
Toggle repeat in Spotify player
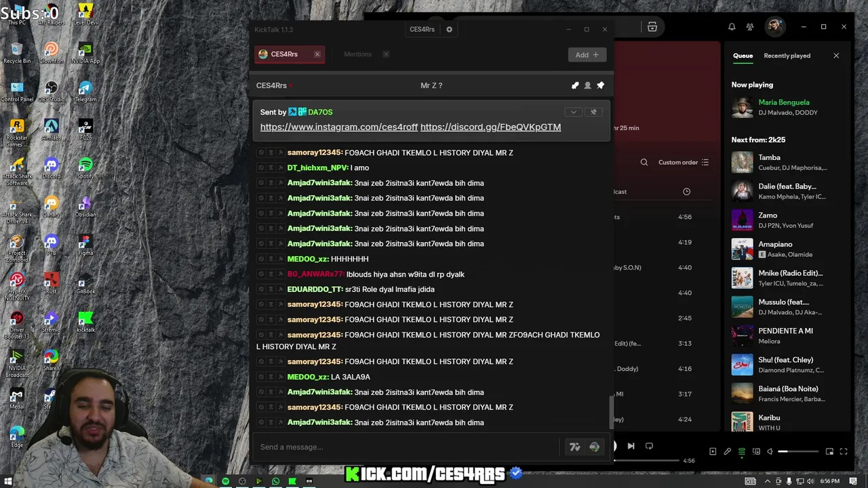(x=649, y=446)
